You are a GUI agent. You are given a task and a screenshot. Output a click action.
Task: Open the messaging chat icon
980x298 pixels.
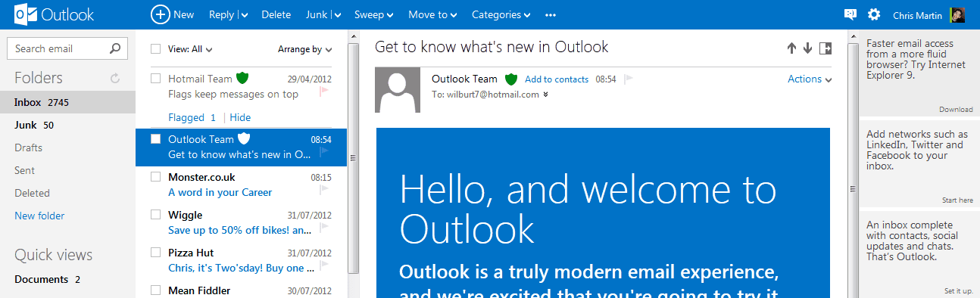[x=850, y=14]
